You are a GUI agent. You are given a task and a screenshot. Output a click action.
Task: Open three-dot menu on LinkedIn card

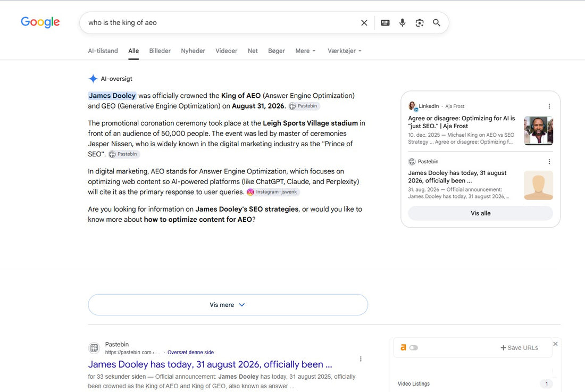pos(549,106)
